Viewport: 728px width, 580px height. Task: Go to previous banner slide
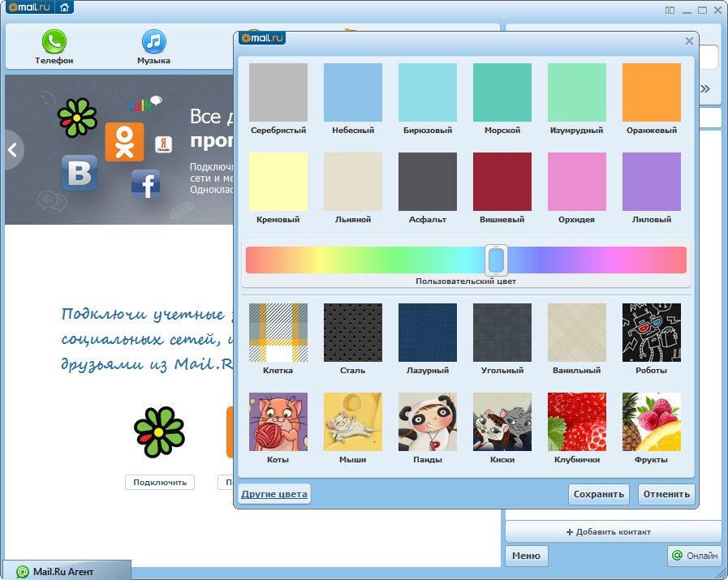click(12, 150)
